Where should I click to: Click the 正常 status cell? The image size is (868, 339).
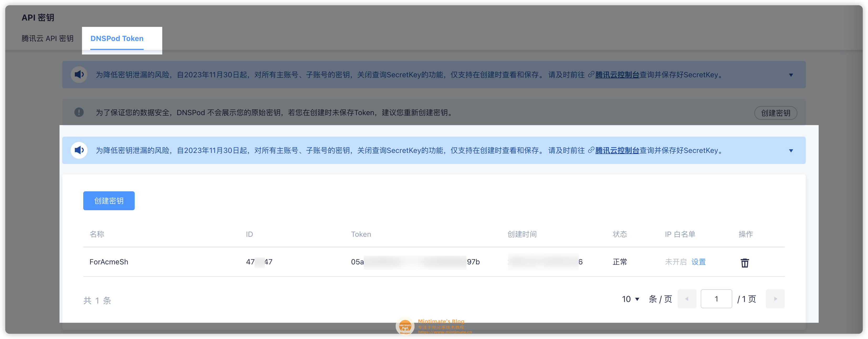click(x=620, y=262)
